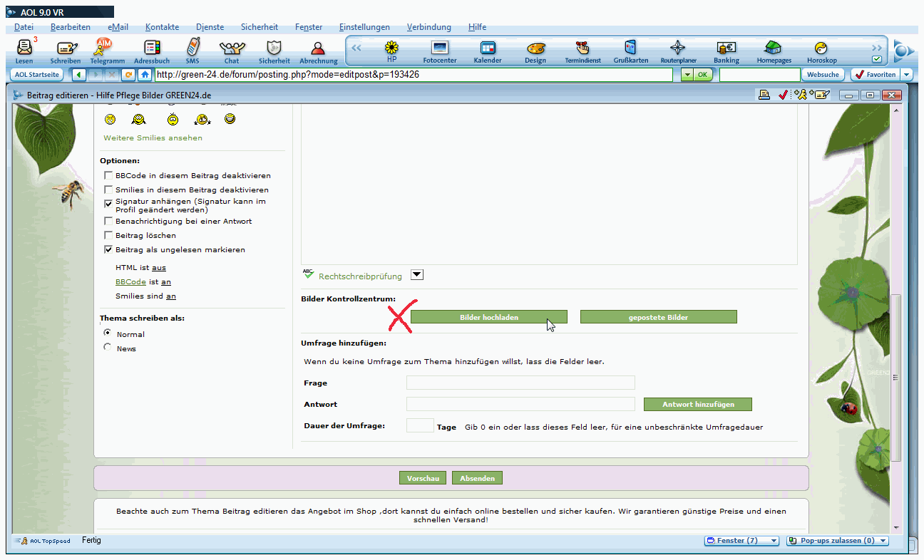Select the News radio button
Screen dimensions: 924x560
click(x=108, y=348)
